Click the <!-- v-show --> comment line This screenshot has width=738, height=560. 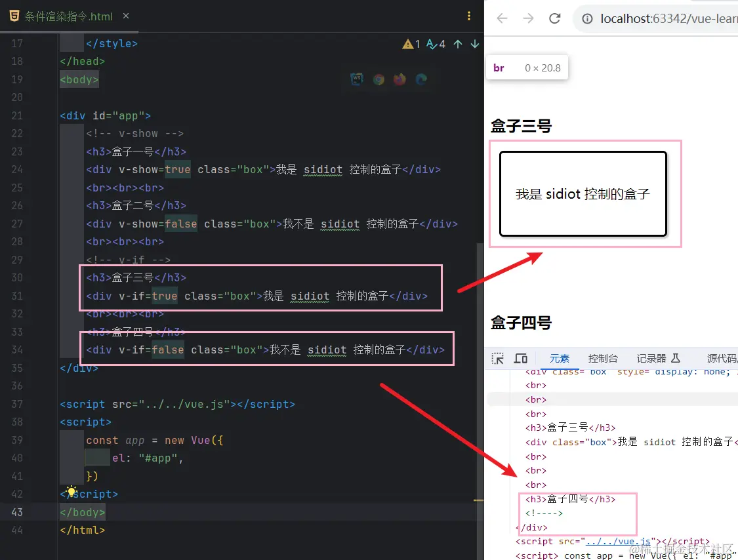[134, 134]
